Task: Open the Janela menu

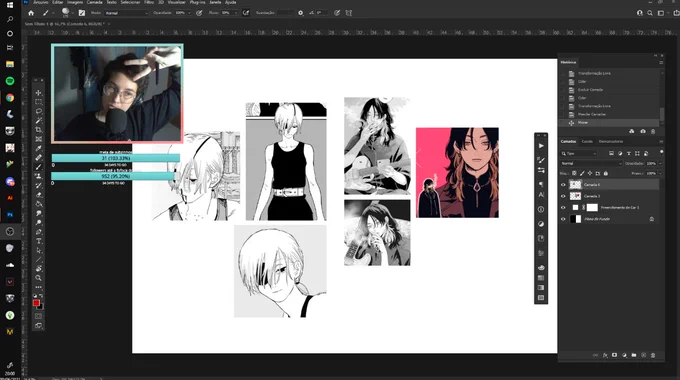Action: 215,2
